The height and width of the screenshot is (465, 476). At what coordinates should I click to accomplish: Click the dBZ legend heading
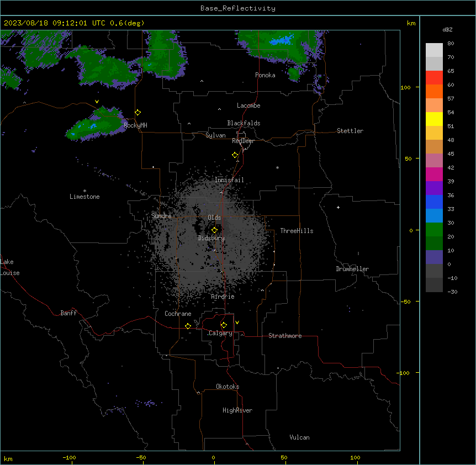[447, 29]
